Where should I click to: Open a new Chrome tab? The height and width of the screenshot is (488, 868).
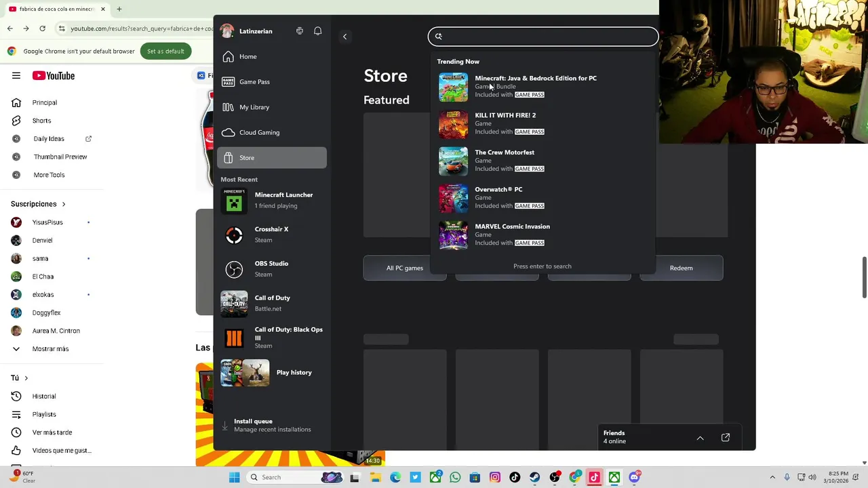pos(119,9)
